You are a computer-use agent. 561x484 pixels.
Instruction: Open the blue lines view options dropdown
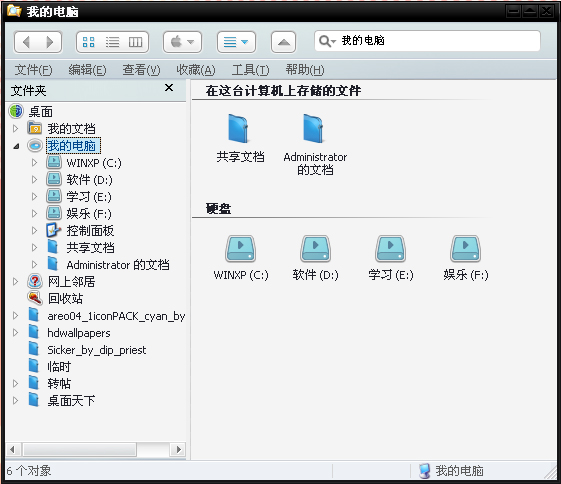coord(236,42)
